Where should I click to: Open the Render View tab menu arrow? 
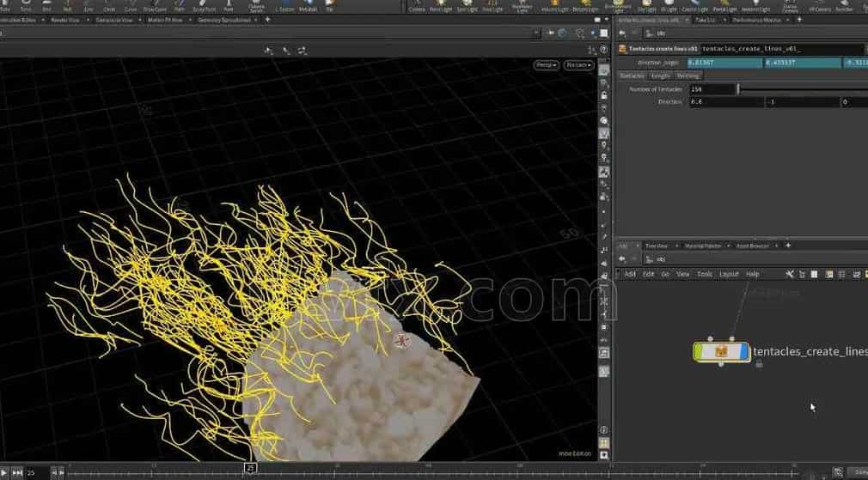point(86,20)
